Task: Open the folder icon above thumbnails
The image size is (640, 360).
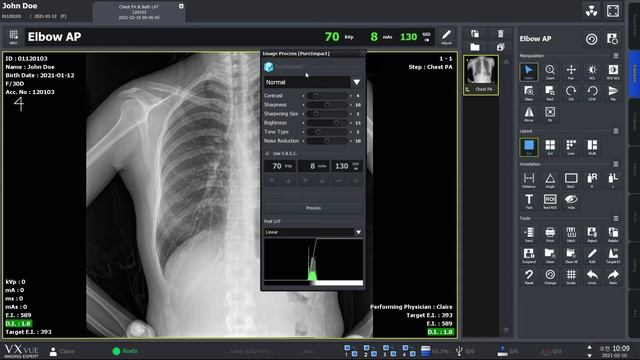Action: [475, 47]
